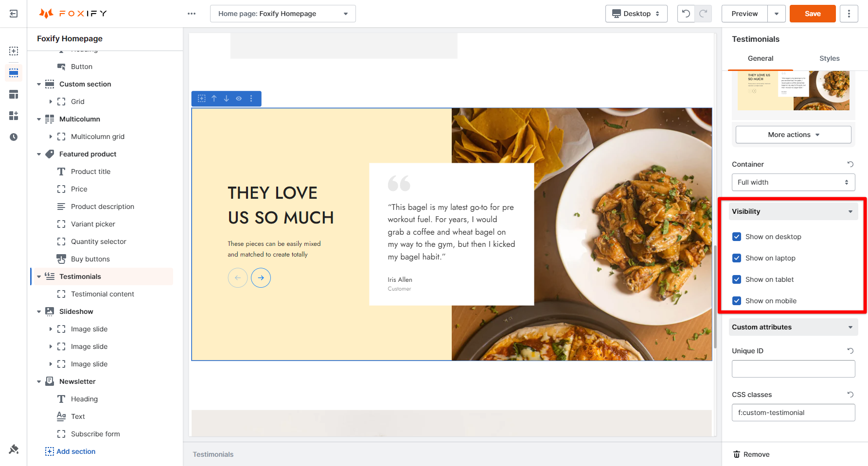
Task: Toggle Show on mobile checkbox
Action: point(737,301)
